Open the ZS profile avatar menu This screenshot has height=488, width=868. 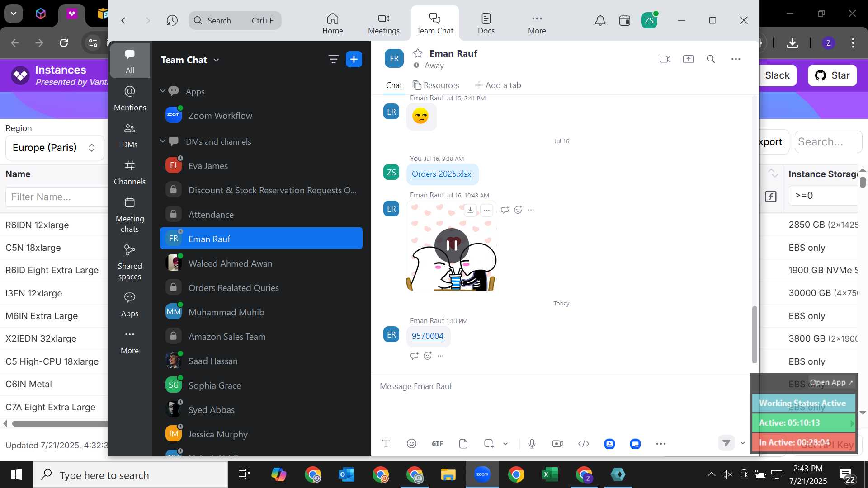[x=649, y=20]
